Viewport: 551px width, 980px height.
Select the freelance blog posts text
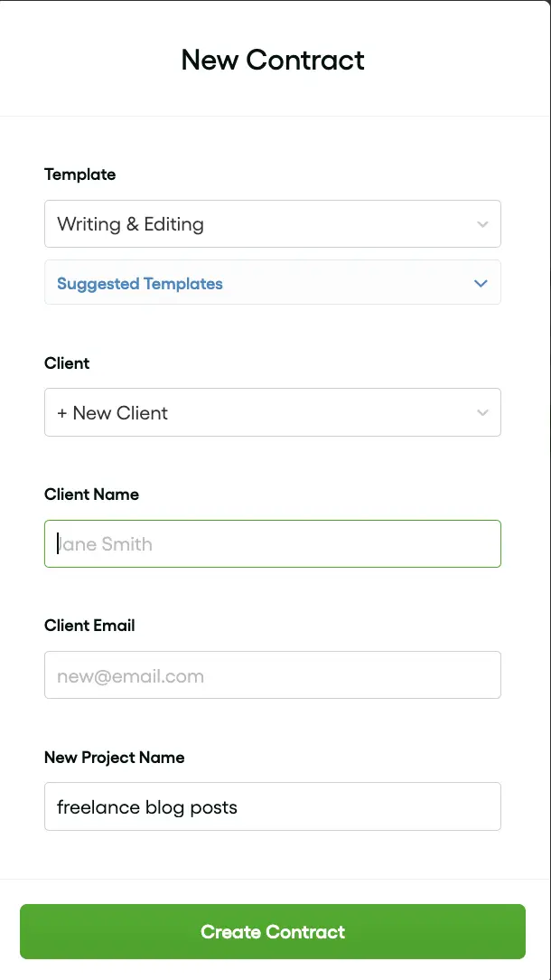(x=147, y=807)
